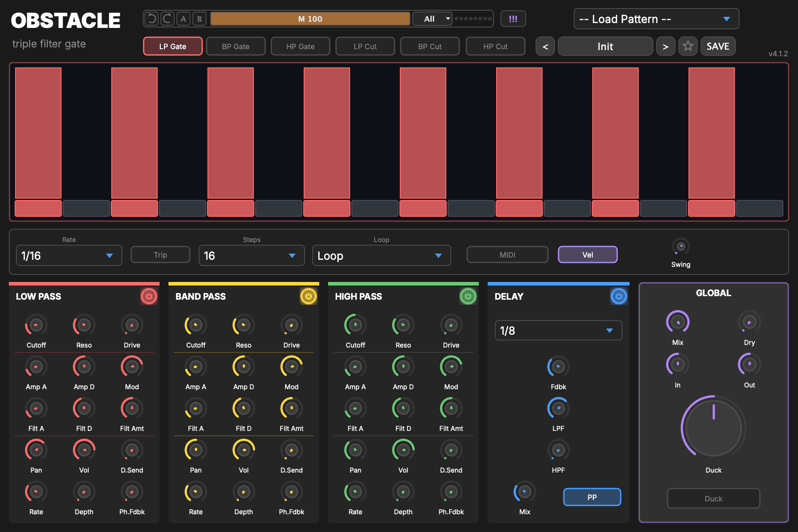Click the second step cell in sequencer row
The width and height of the screenshot is (798, 532).
pyautogui.click(x=86, y=208)
